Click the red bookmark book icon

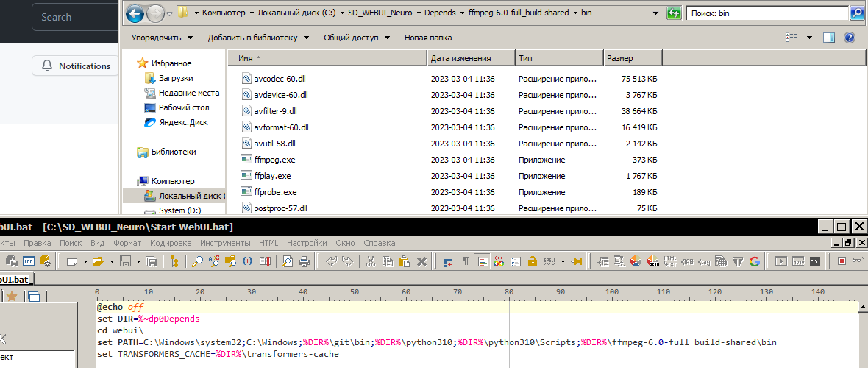pyautogui.click(x=265, y=261)
